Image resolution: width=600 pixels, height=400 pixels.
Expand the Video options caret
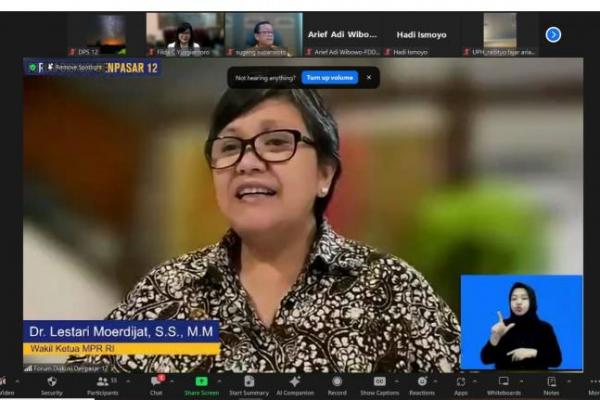click(x=17, y=381)
